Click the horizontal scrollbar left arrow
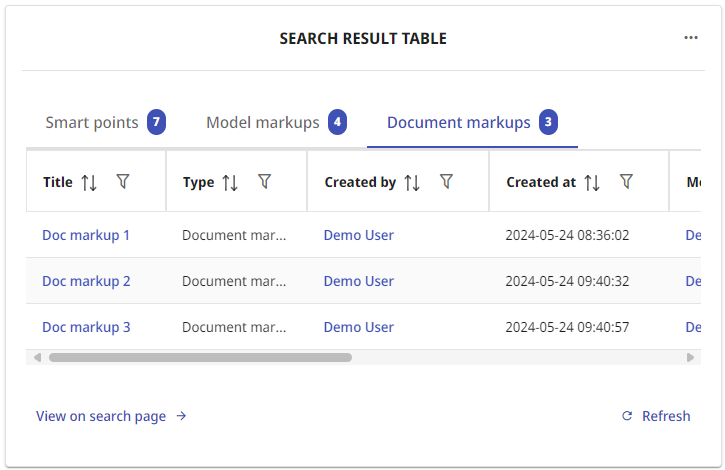Image resolution: width=725 pixels, height=470 pixels. coord(37,357)
